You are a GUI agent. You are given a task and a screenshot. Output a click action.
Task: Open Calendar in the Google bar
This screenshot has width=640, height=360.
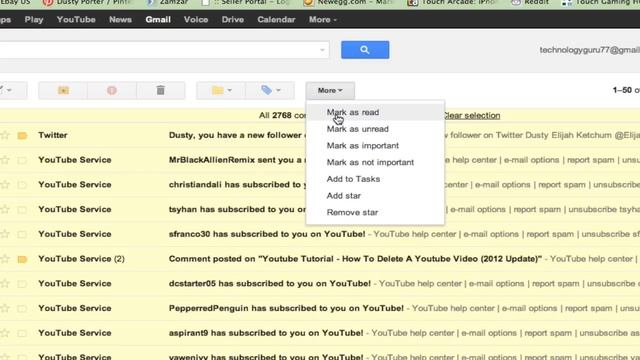click(276, 20)
